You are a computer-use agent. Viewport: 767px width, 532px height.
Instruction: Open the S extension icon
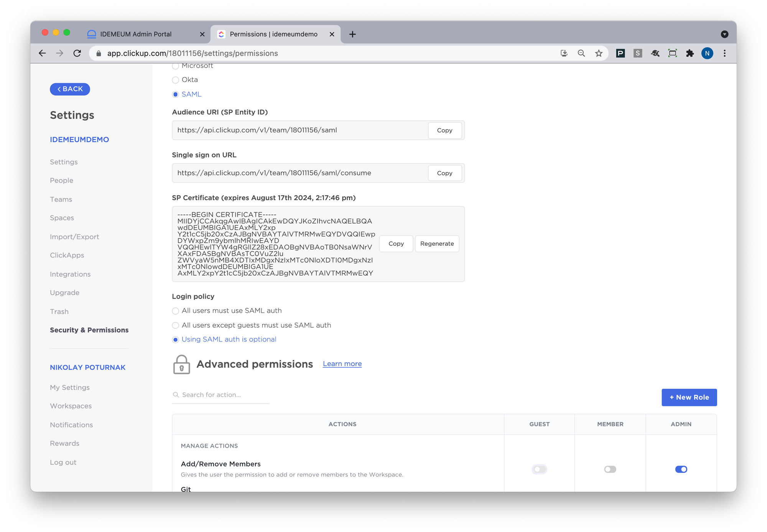(638, 53)
